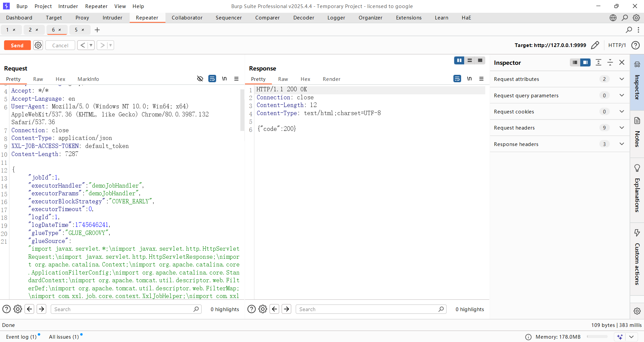Click the Send request button
644x342 pixels.
pyautogui.click(x=17, y=45)
